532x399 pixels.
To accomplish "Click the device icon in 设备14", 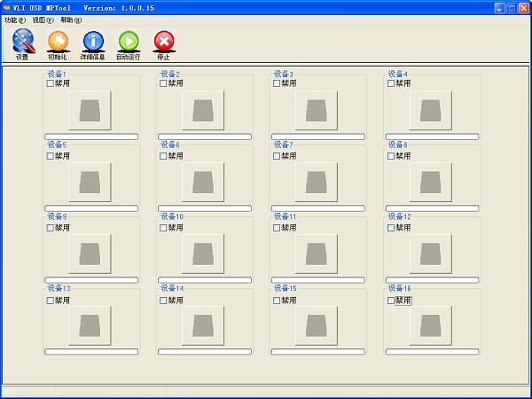I will click(x=203, y=326).
